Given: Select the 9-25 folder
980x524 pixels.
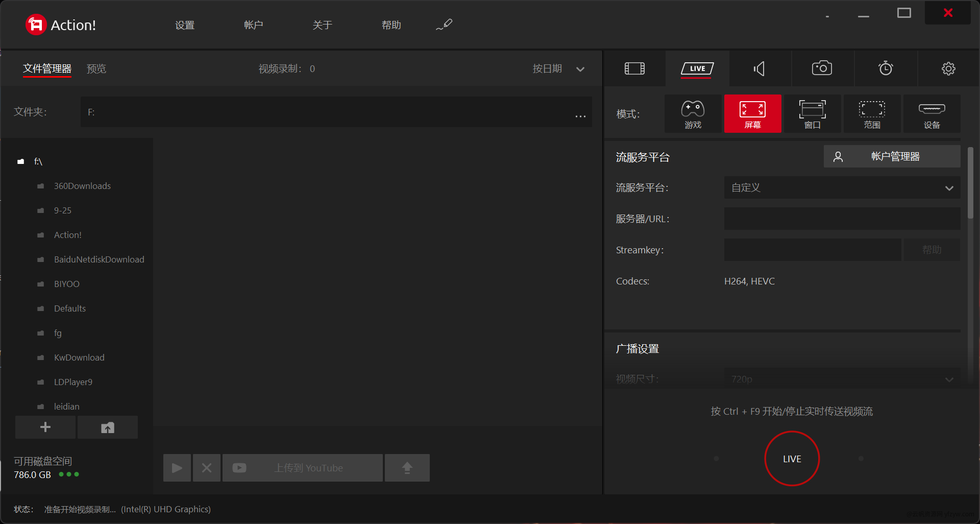Looking at the screenshot, I should click(63, 210).
